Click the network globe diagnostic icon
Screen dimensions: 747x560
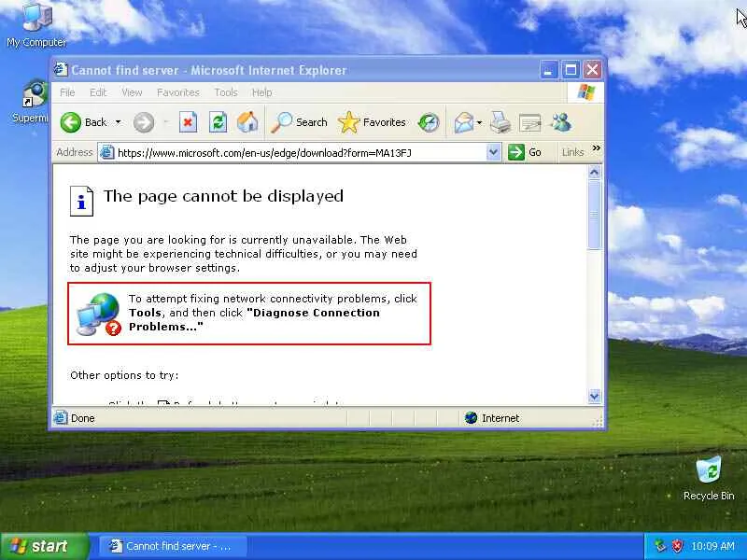[x=99, y=314]
